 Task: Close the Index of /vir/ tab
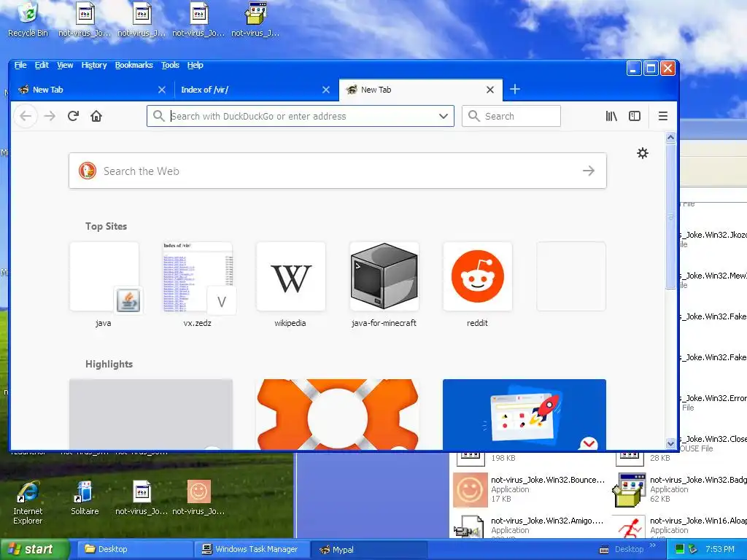pos(326,90)
